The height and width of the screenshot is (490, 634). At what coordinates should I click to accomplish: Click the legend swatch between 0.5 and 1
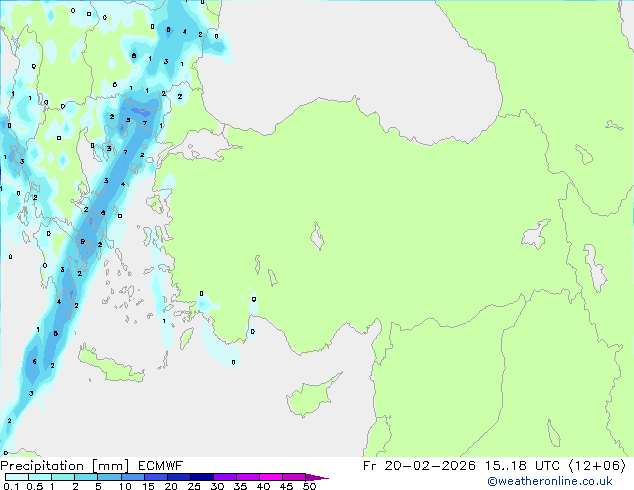coord(40,477)
